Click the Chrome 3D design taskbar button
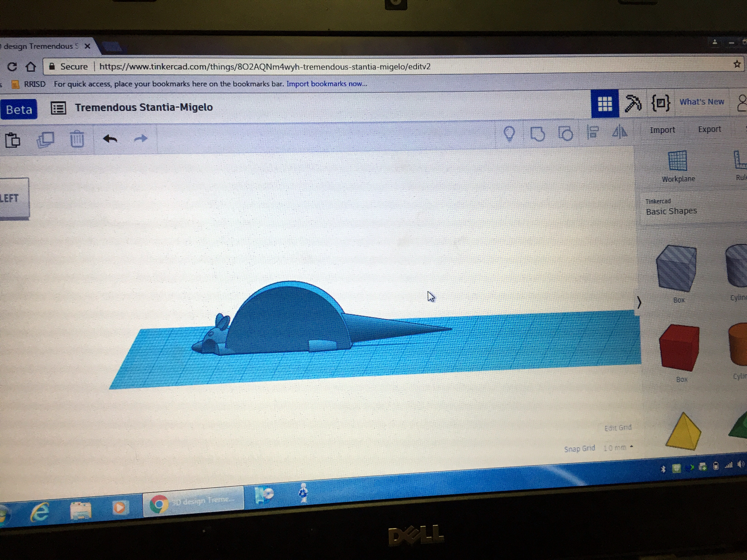The height and width of the screenshot is (560, 747). point(193,502)
